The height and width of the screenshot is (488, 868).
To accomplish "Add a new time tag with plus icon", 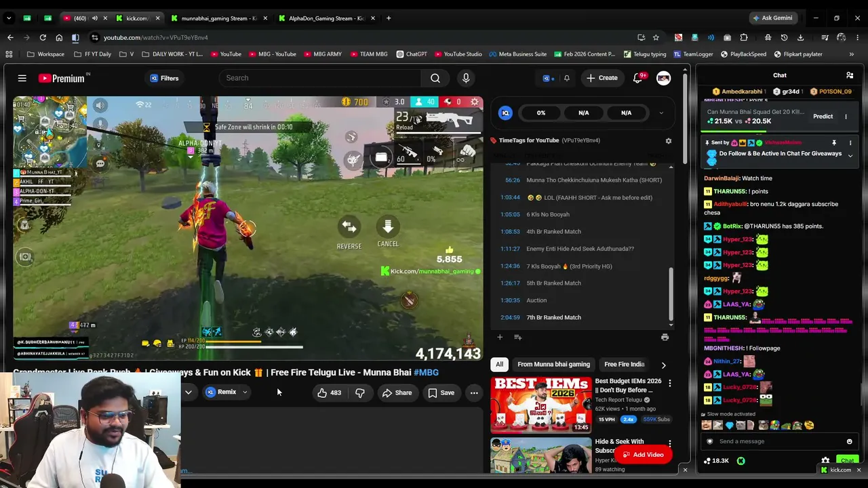I will pyautogui.click(x=500, y=337).
